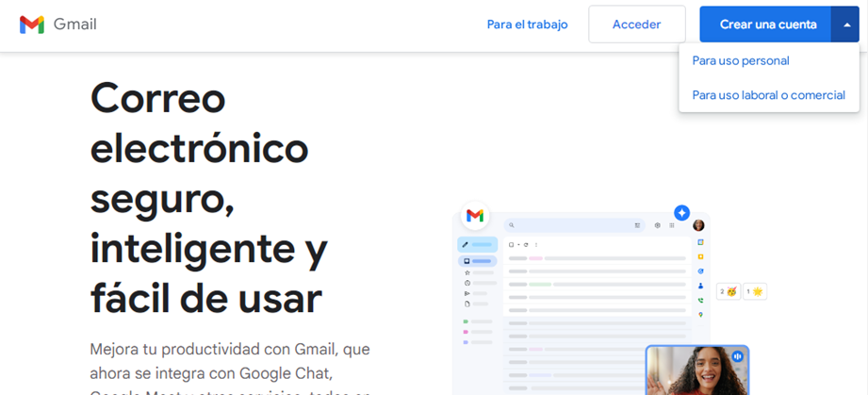Click the headline Correo electrónico seguro
This screenshot has height=395, width=868.
coord(208,198)
